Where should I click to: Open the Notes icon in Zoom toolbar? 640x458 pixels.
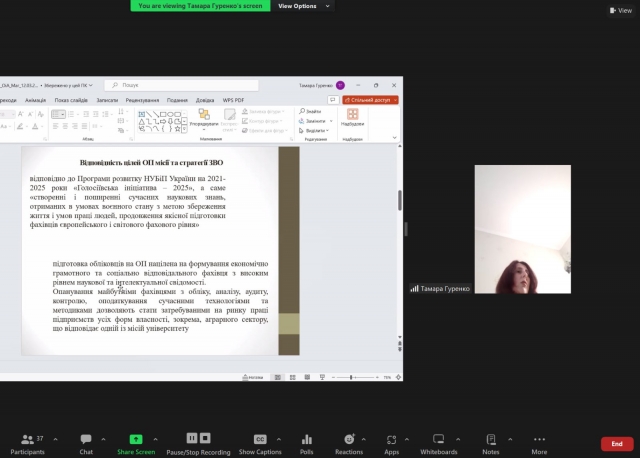click(490, 439)
